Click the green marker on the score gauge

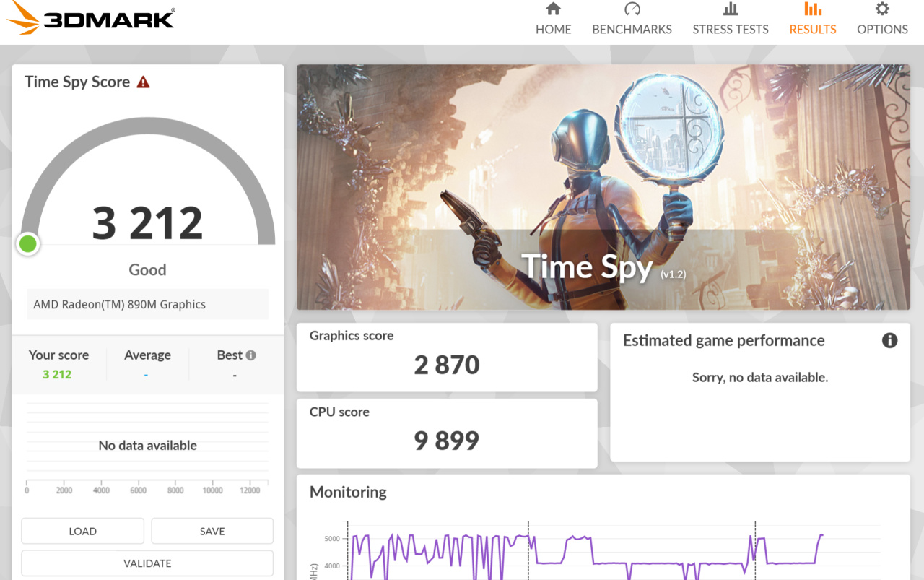pyautogui.click(x=28, y=244)
